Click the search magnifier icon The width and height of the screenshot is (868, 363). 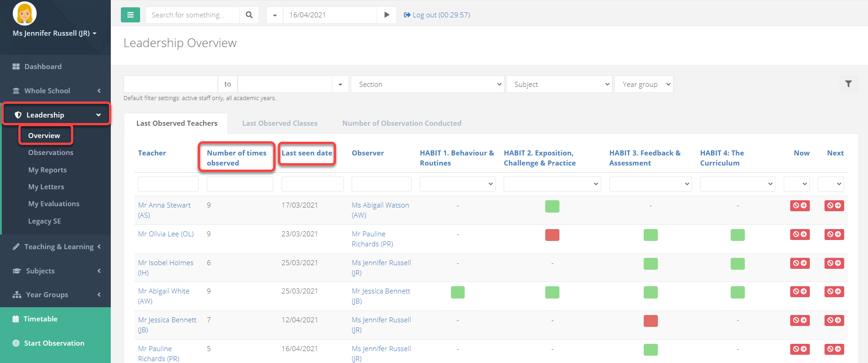pos(249,15)
